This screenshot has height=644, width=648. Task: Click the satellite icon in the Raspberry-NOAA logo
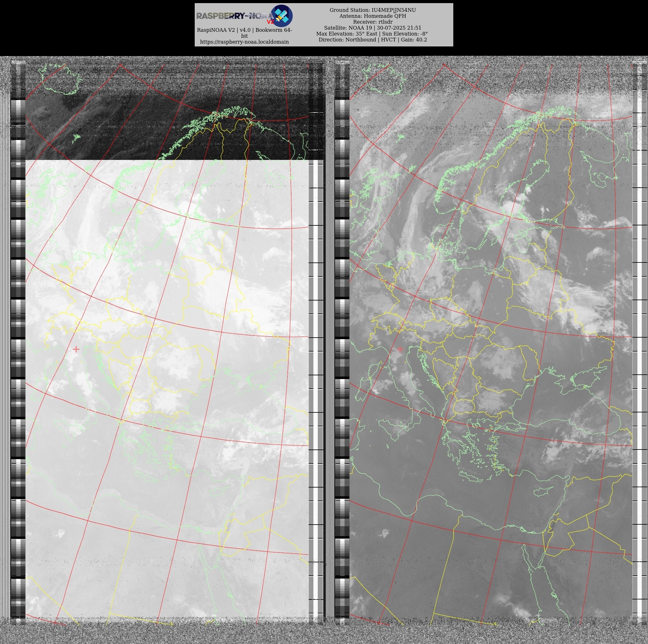pos(281,16)
